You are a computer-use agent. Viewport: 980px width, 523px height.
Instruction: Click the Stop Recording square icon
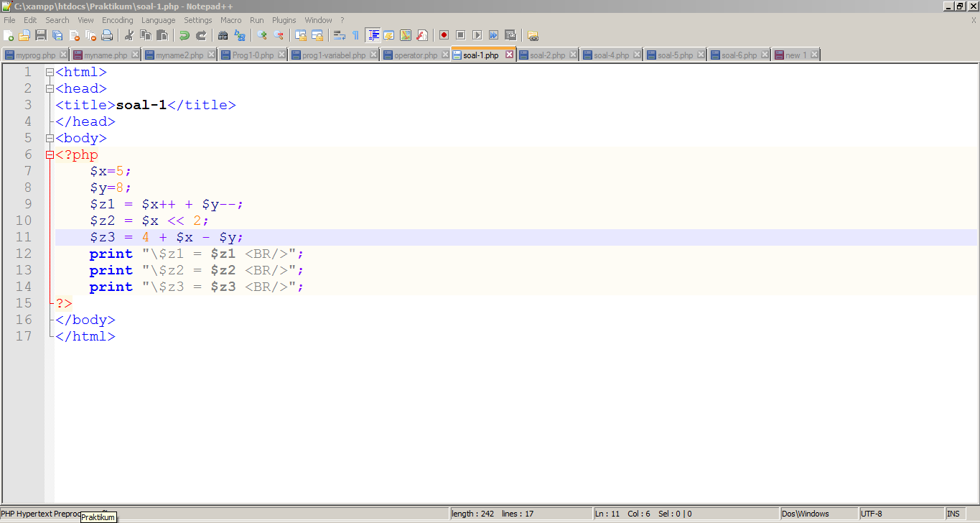(461, 35)
